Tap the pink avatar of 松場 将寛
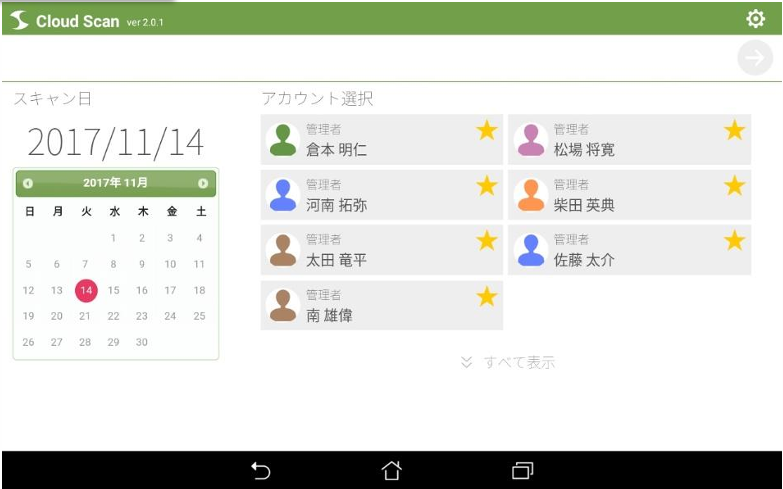The height and width of the screenshot is (489, 783). (531, 140)
